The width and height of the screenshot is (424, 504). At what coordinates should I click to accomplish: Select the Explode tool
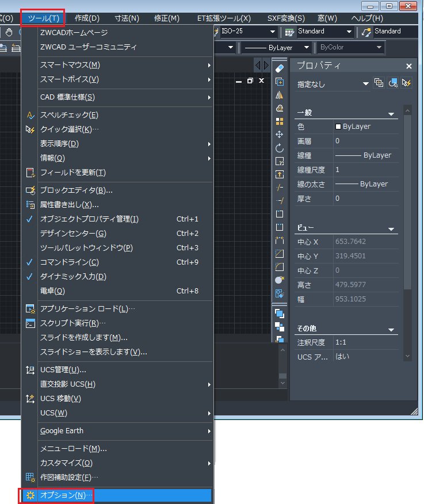(x=280, y=280)
